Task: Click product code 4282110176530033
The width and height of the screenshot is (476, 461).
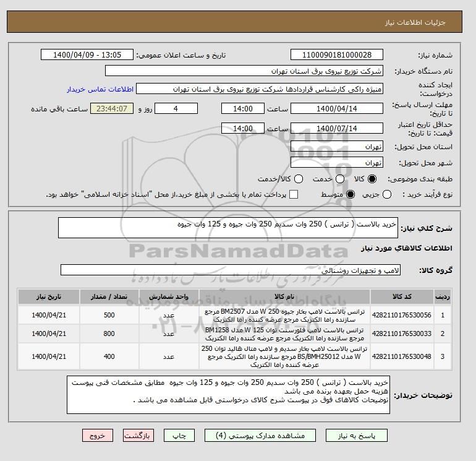Action: [x=402, y=334]
